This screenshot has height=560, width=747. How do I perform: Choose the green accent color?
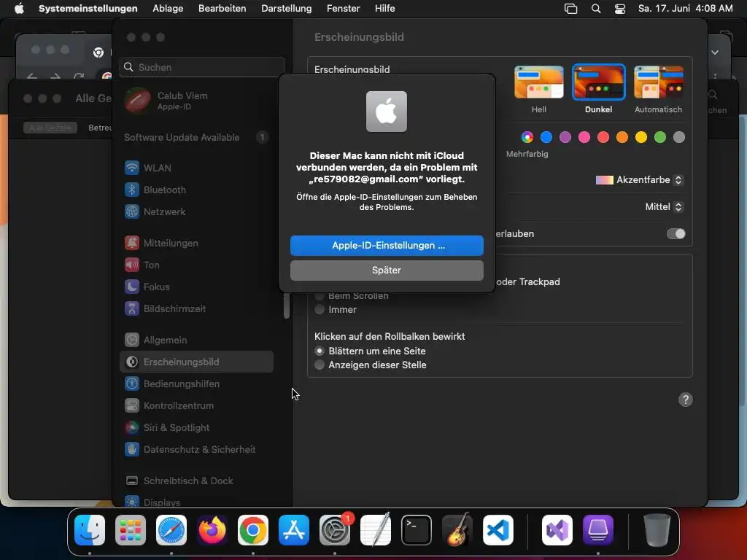pyautogui.click(x=660, y=138)
